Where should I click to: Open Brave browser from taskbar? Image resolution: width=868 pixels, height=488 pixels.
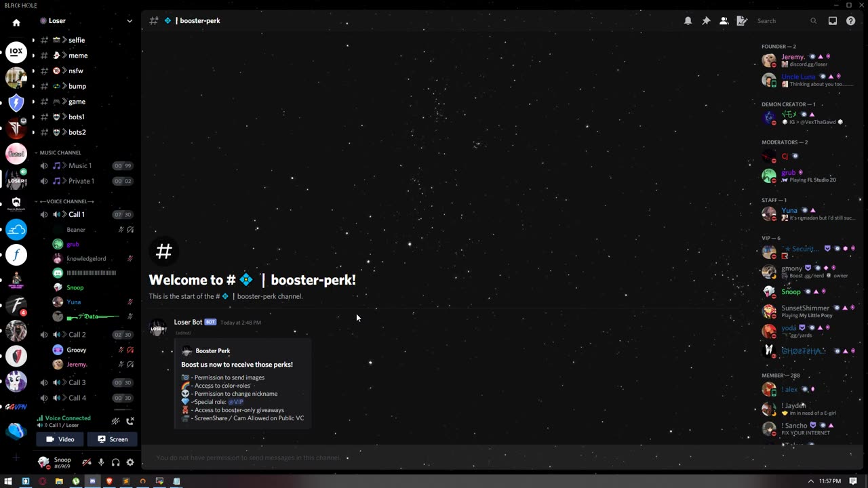109,481
